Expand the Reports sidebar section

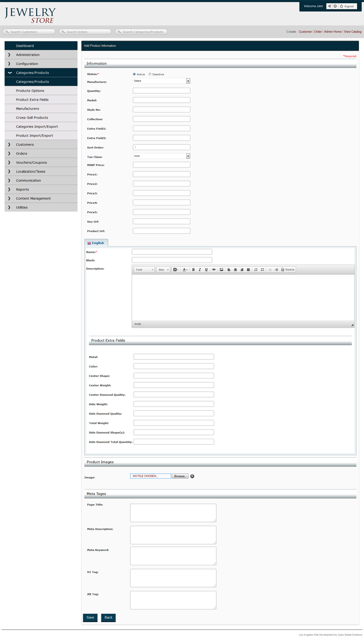click(41, 189)
